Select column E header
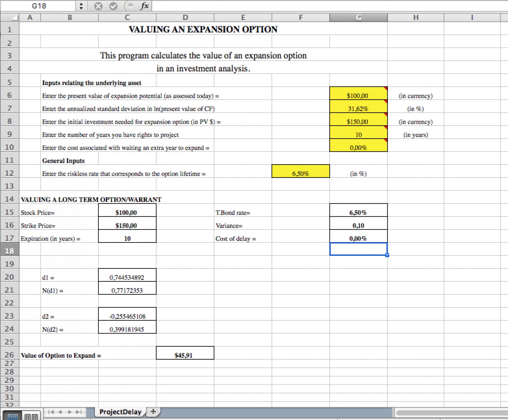The width and height of the screenshot is (508, 420). click(x=243, y=17)
